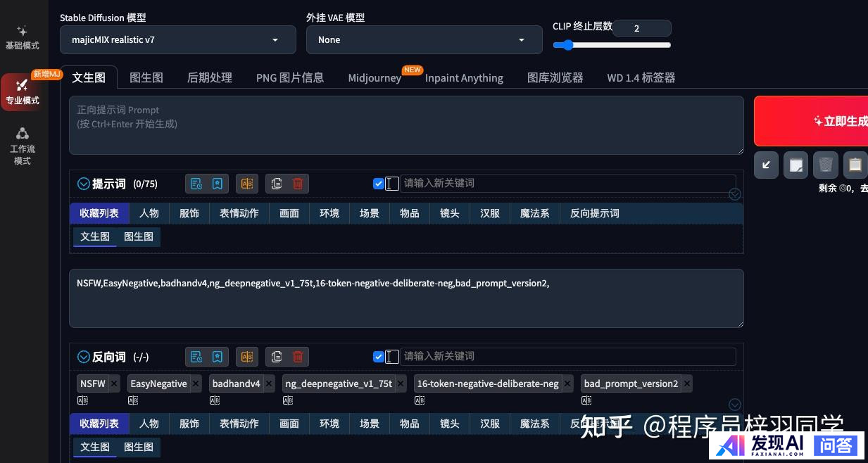Viewport: 868px width, 463px height.
Task: Toggle checkbox beside 反向词 keyword input
Action: (x=379, y=357)
